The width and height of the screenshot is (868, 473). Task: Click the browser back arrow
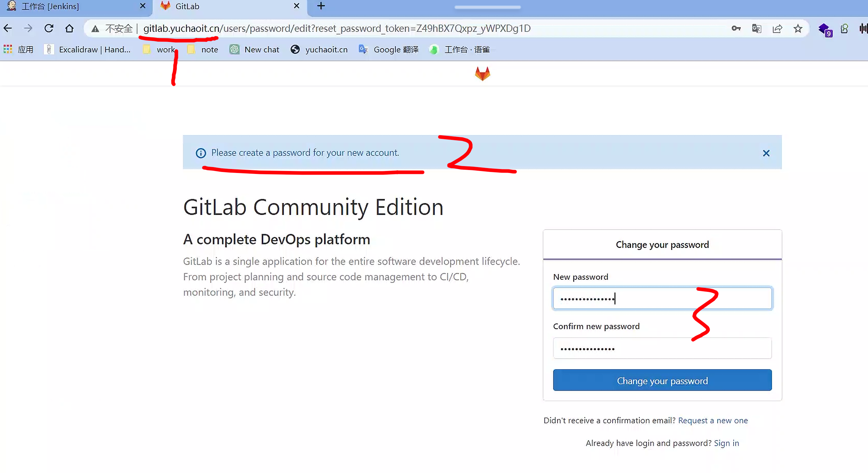coord(8,28)
